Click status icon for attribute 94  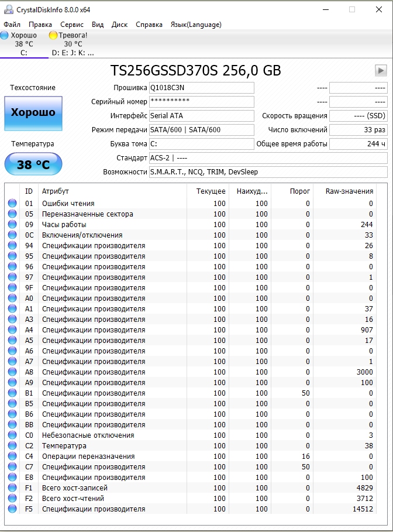click(12, 245)
